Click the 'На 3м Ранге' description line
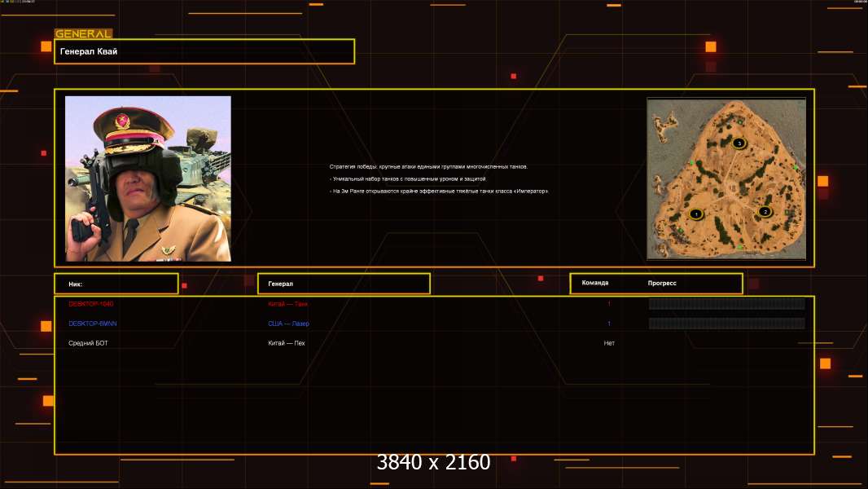Image resolution: width=868 pixels, height=489 pixels. 439,191
